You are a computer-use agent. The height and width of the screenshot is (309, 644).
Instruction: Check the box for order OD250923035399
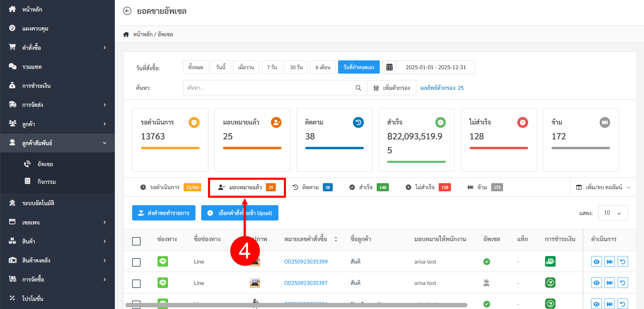coord(136,262)
